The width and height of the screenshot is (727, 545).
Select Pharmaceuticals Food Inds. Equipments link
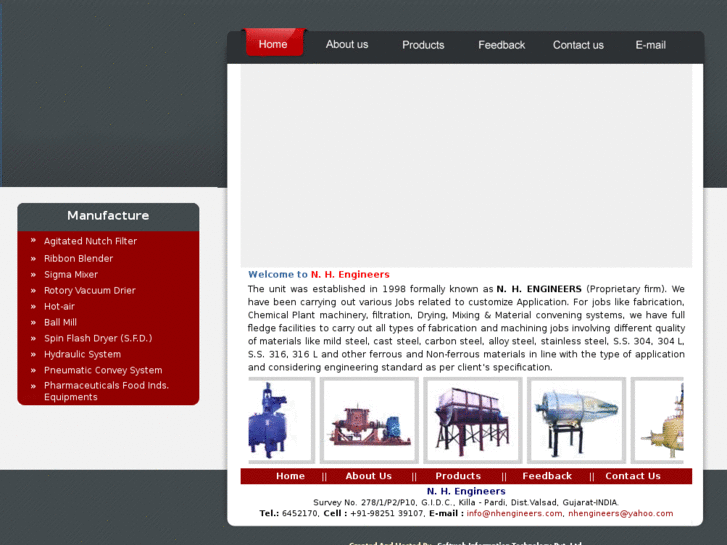[106, 391]
